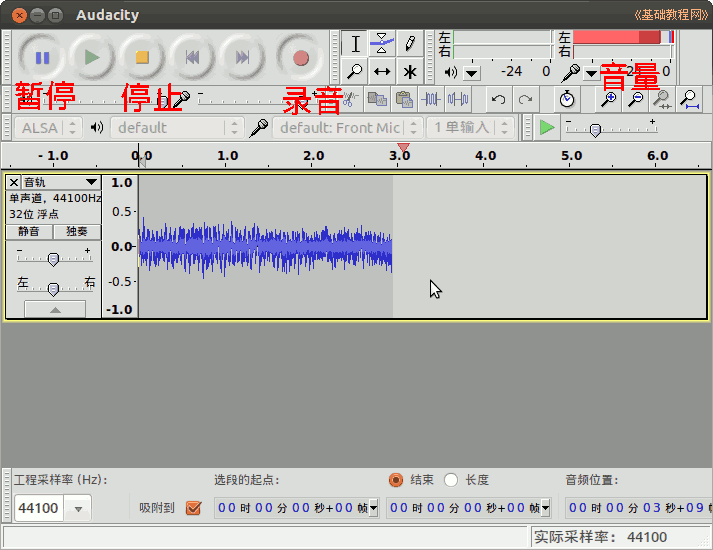Select the 结束 radio button

click(x=396, y=480)
